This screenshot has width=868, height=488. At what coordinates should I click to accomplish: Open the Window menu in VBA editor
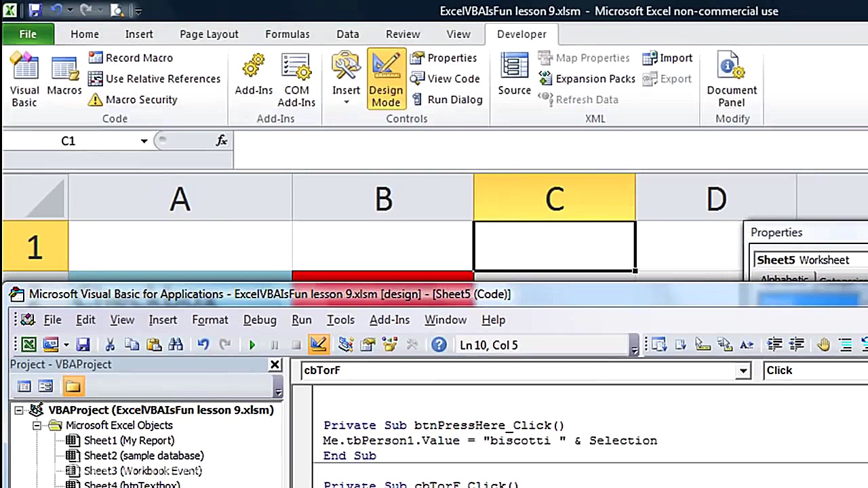[x=446, y=320]
